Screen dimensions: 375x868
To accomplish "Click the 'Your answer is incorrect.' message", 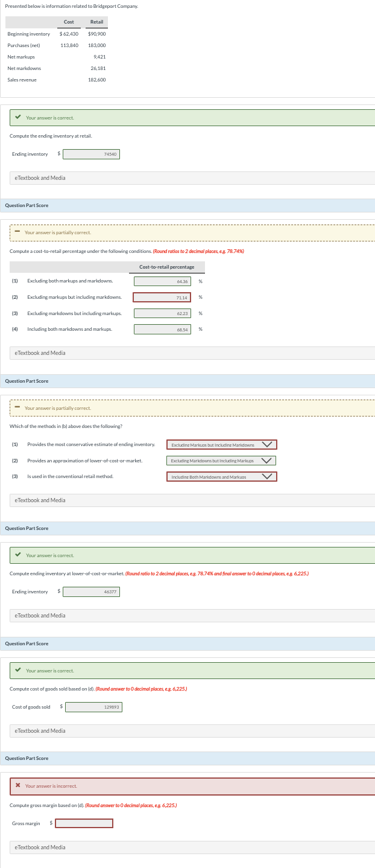I will click(x=51, y=786).
